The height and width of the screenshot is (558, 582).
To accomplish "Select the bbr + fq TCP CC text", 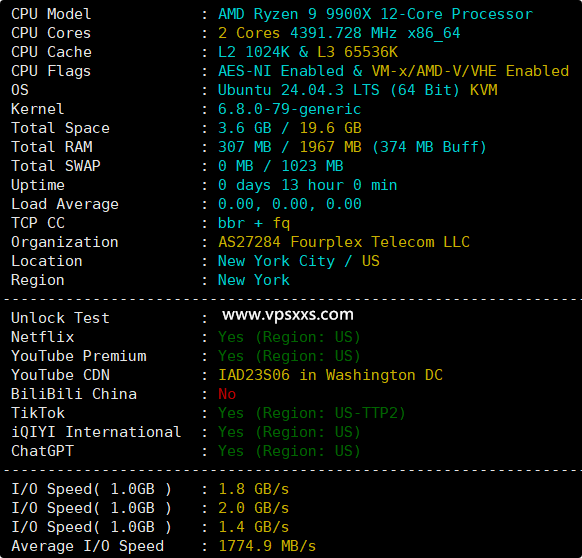I will coord(254,223).
